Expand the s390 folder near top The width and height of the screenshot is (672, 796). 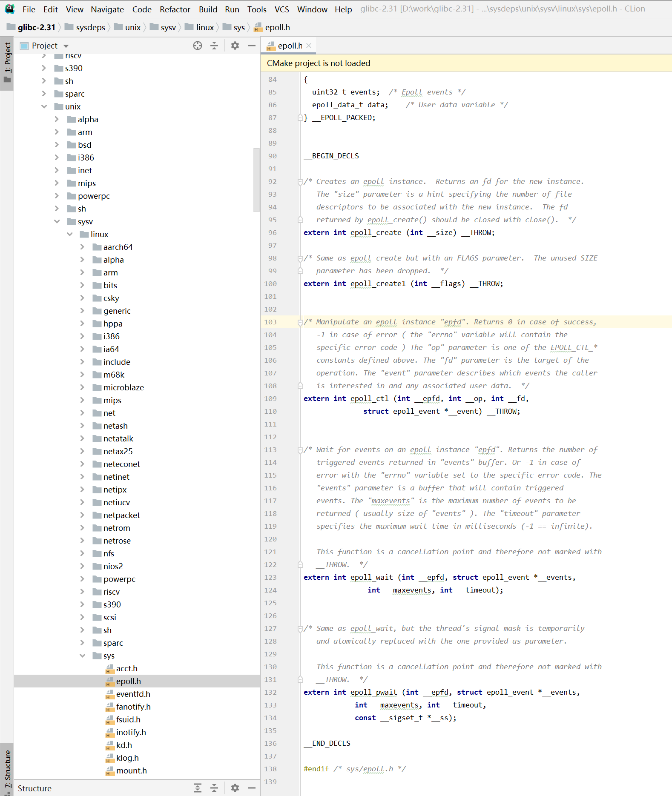coord(44,68)
